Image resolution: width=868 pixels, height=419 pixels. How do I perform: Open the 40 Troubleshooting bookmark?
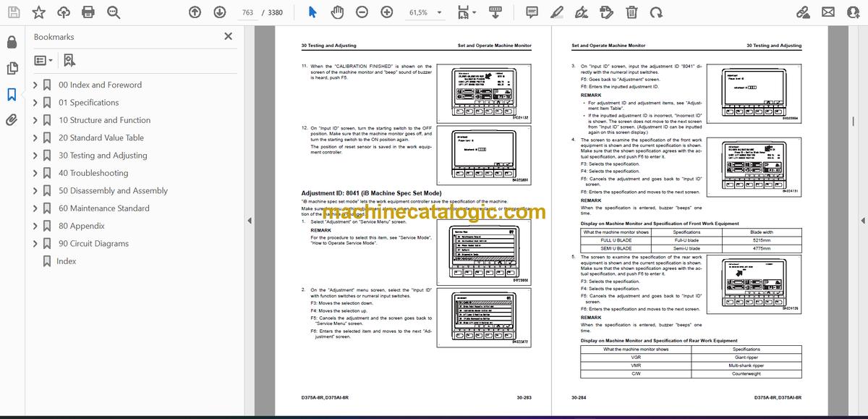tap(93, 173)
